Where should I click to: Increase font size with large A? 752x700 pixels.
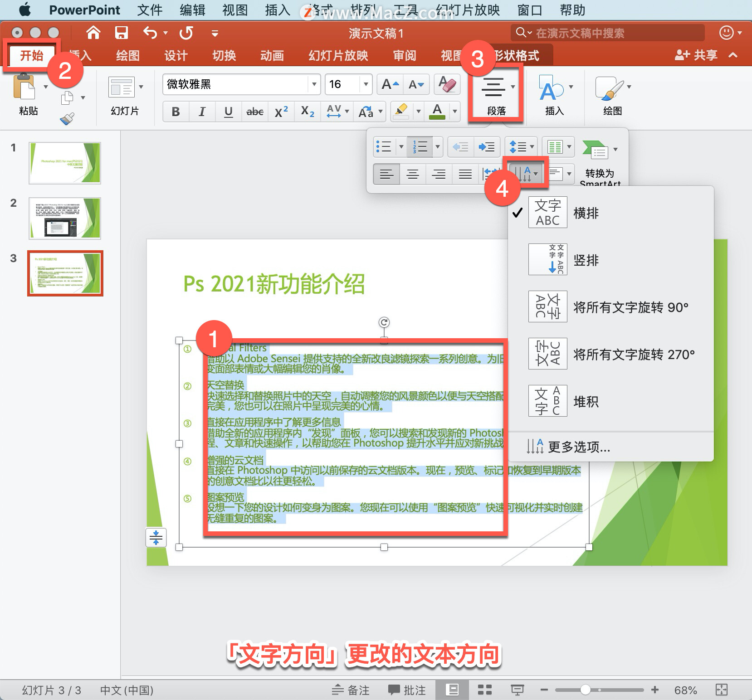click(390, 84)
